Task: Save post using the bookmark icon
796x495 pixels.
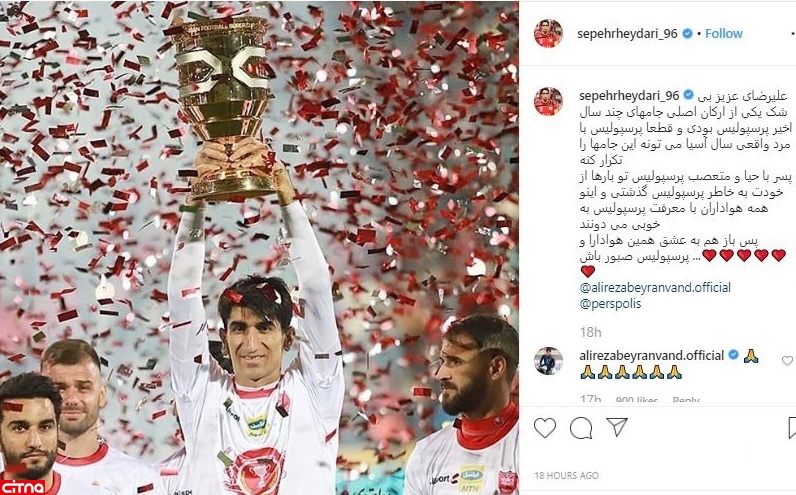Action: [x=792, y=428]
